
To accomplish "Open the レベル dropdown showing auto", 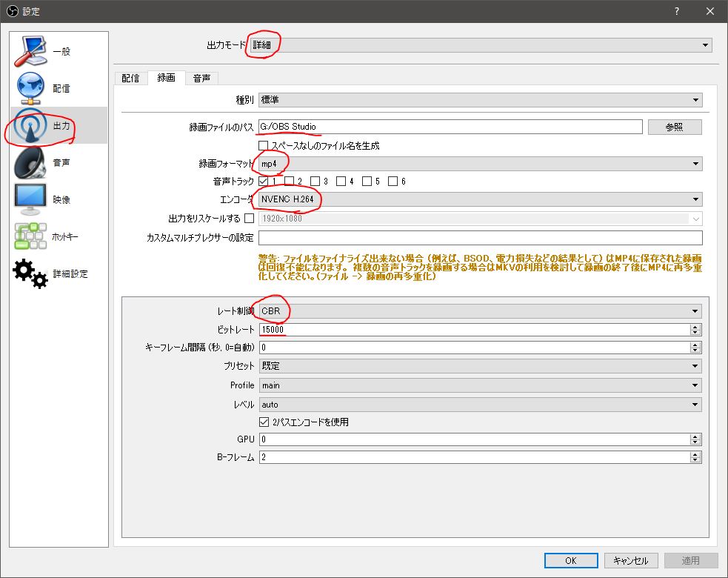I will point(480,404).
